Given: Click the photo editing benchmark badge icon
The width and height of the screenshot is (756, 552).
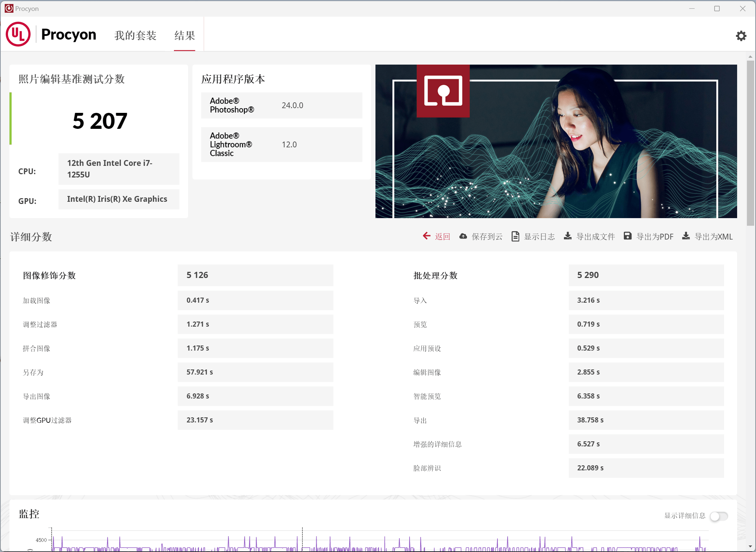Looking at the screenshot, I should [443, 91].
